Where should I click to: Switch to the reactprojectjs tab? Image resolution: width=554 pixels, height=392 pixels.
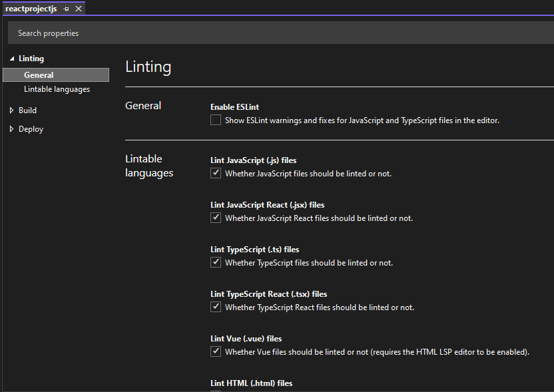coord(31,8)
